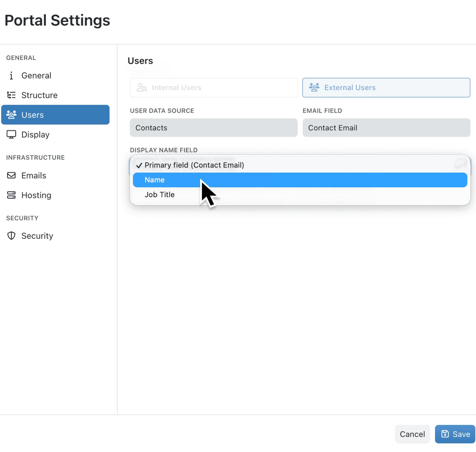Enable External Users mode

point(386,88)
